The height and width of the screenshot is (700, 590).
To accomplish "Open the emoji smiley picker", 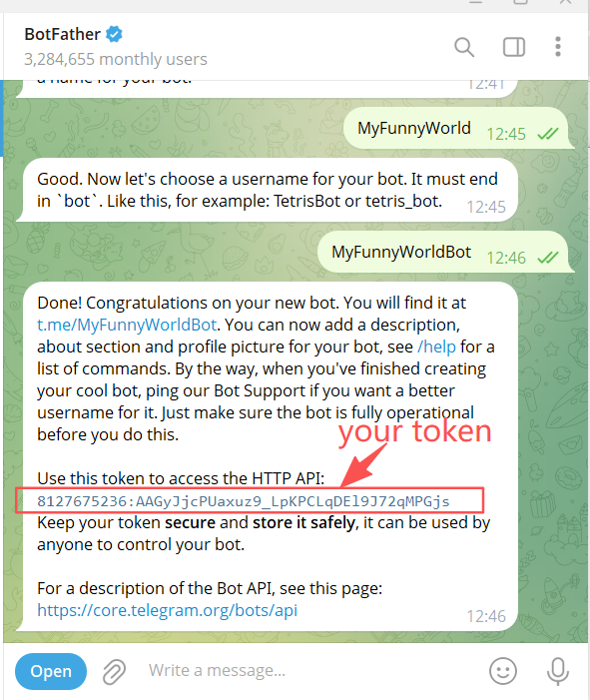I will tap(503, 670).
